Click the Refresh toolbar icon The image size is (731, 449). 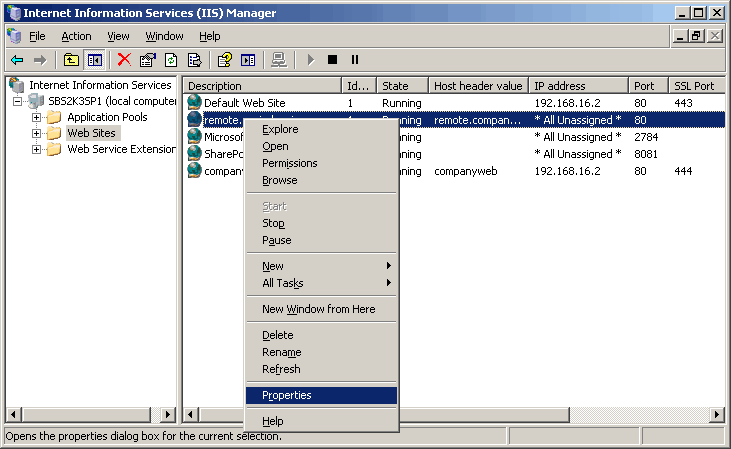[x=171, y=60]
